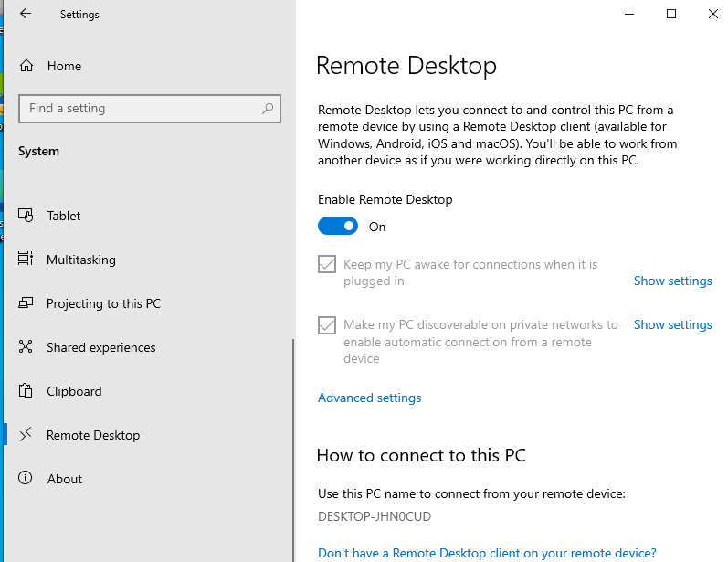
Task: Uncheck Keep my PC awake checkbox
Action: pyautogui.click(x=327, y=264)
